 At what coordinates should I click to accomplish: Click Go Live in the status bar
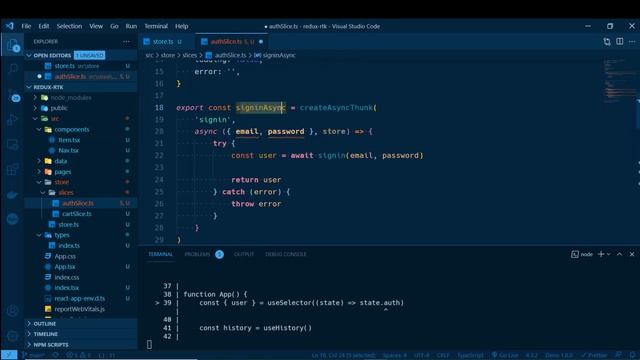pos(505,355)
